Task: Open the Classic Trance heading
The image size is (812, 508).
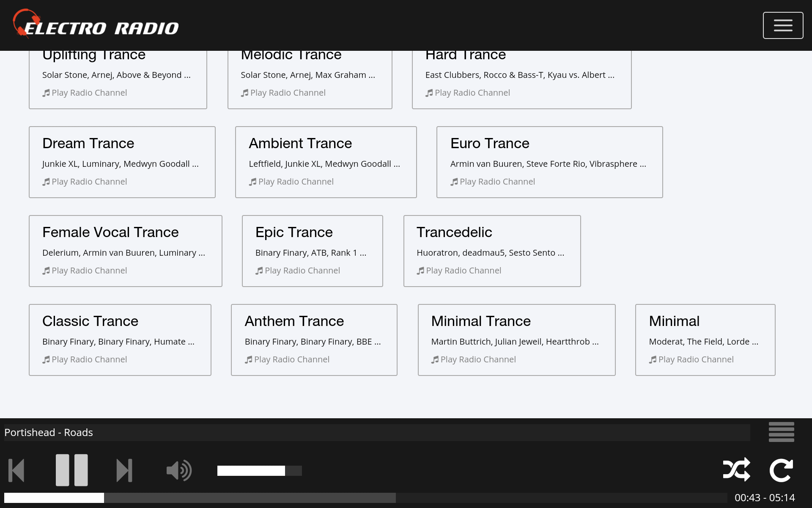Action: [90, 321]
